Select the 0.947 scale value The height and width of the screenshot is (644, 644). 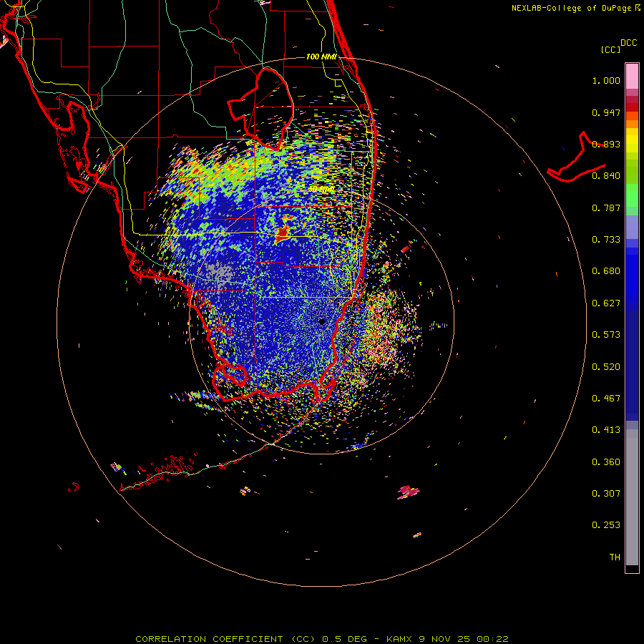click(x=606, y=112)
